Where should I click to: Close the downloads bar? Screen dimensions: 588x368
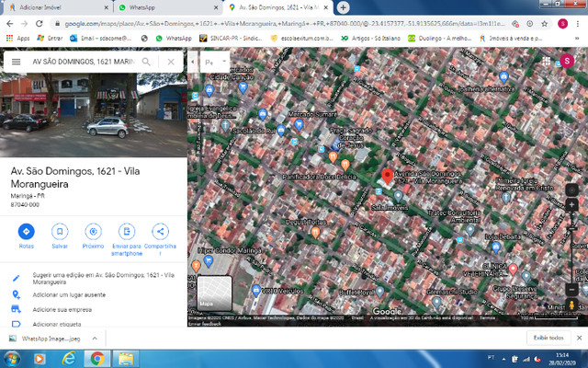[x=579, y=338]
